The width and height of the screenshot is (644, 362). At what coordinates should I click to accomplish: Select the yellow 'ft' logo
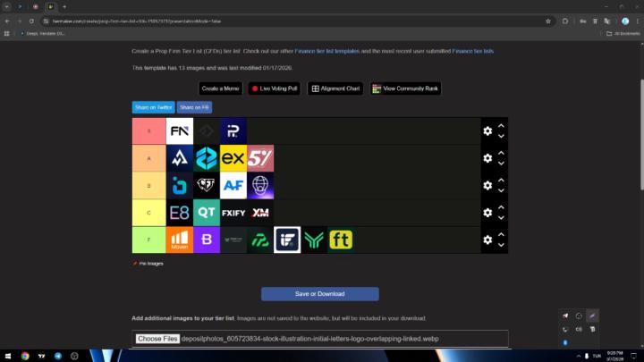pyautogui.click(x=341, y=240)
